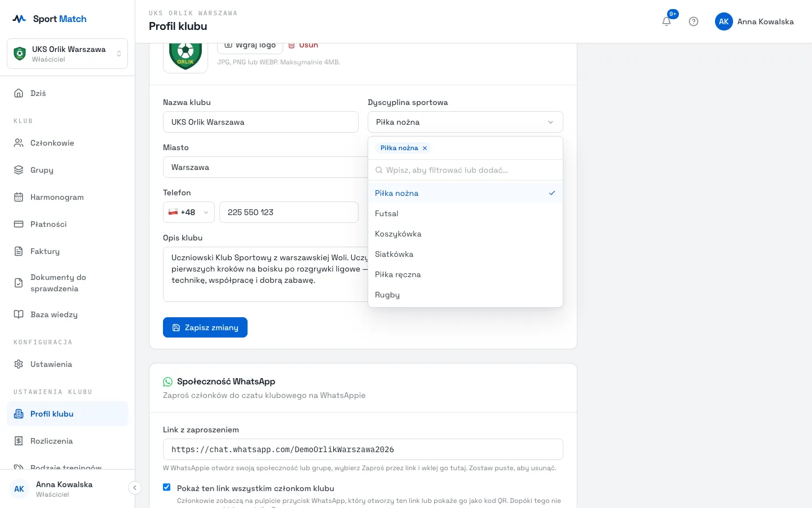Select Futsal from the discipline list
The height and width of the screenshot is (508, 812).
point(465,213)
